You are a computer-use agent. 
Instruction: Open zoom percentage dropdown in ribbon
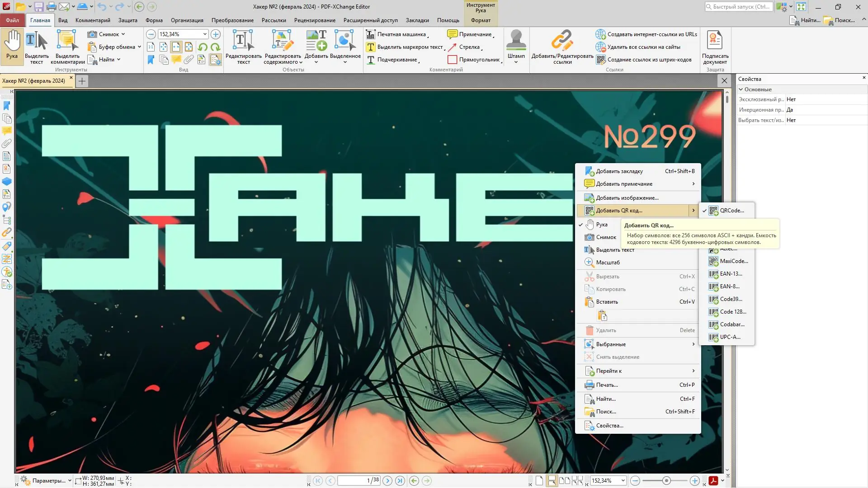[205, 34]
